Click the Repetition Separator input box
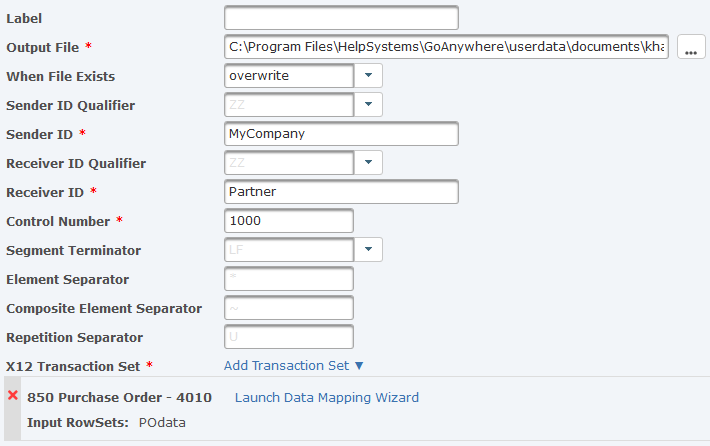710x446 pixels. click(289, 337)
